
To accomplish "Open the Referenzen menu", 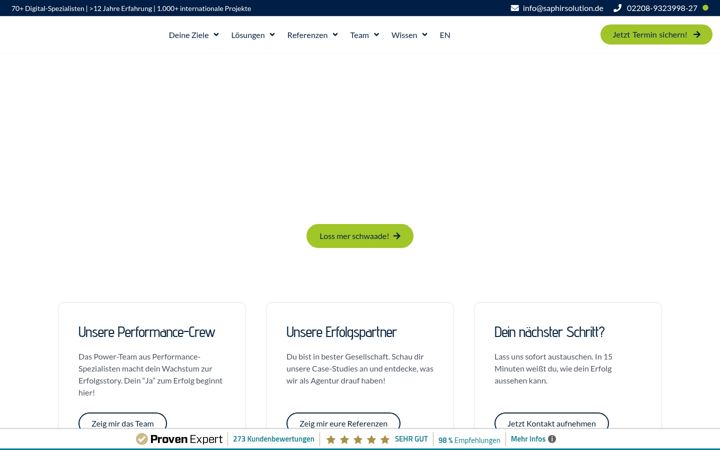I will (x=307, y=35).
